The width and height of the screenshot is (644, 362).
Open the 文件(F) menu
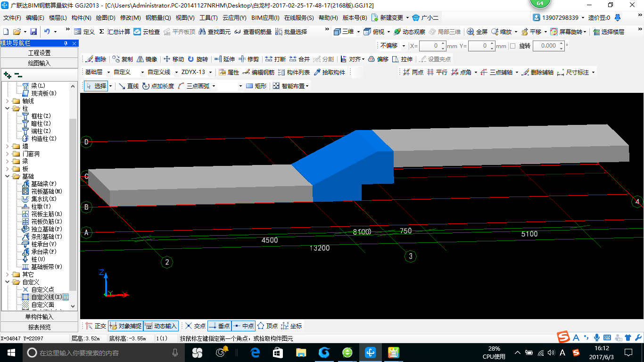tap(12, 18)
